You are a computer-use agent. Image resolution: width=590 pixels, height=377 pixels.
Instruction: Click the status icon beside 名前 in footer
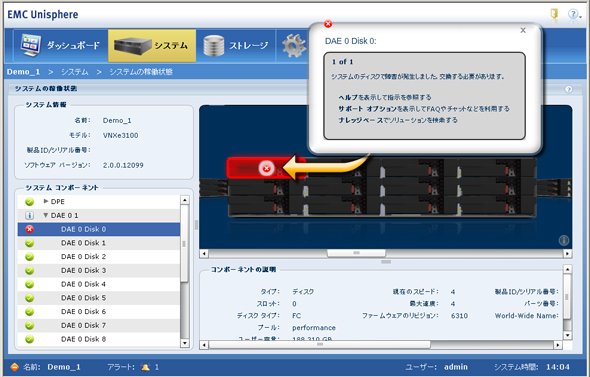[14, 367]
